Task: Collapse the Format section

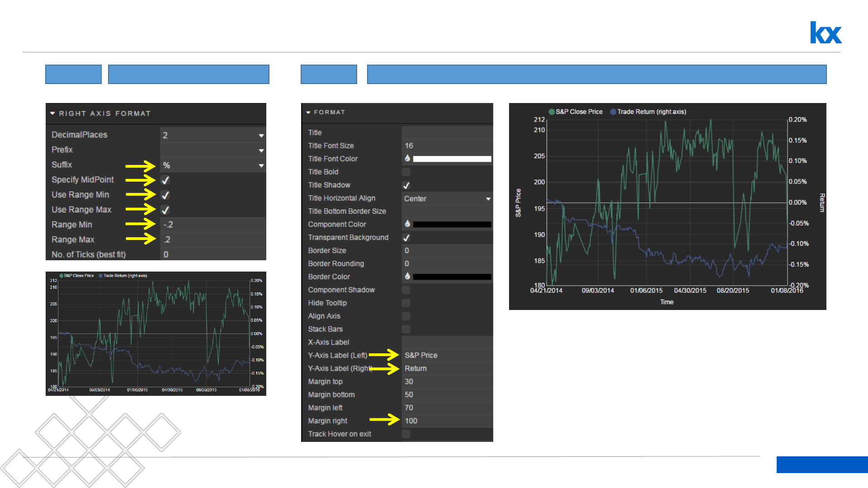Action: coord(308,112)
